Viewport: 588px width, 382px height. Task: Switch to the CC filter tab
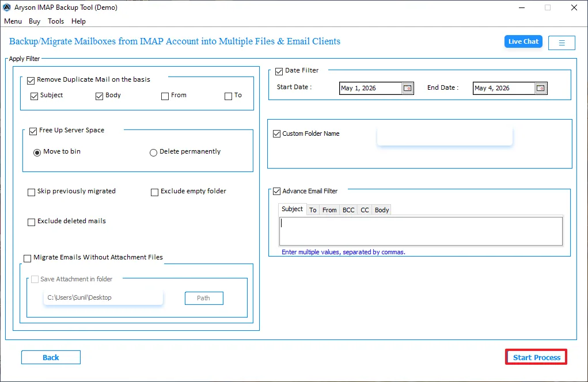pos(365,210)
